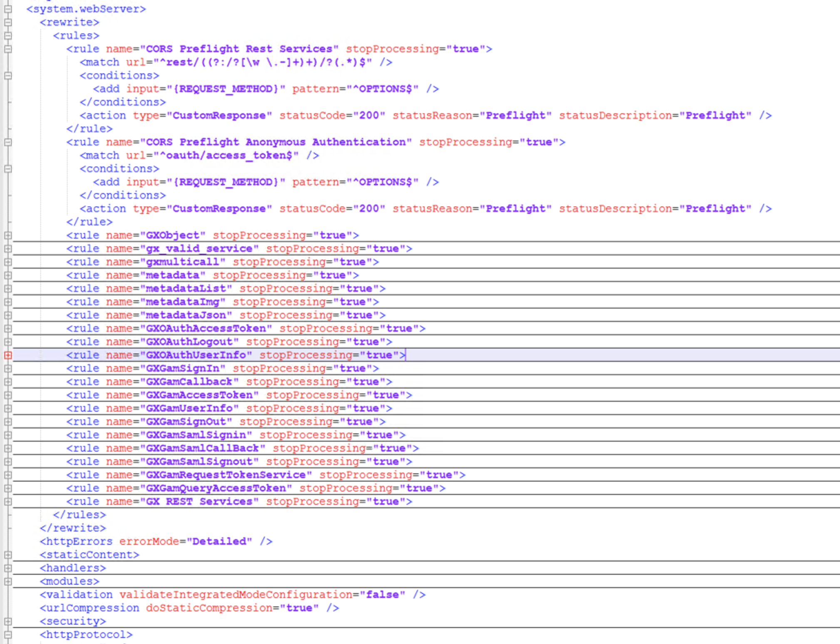The width and height of the screenshot is (840, 644).
Task: Collapse the rewrite element fold marker
Action: [7, 22]
